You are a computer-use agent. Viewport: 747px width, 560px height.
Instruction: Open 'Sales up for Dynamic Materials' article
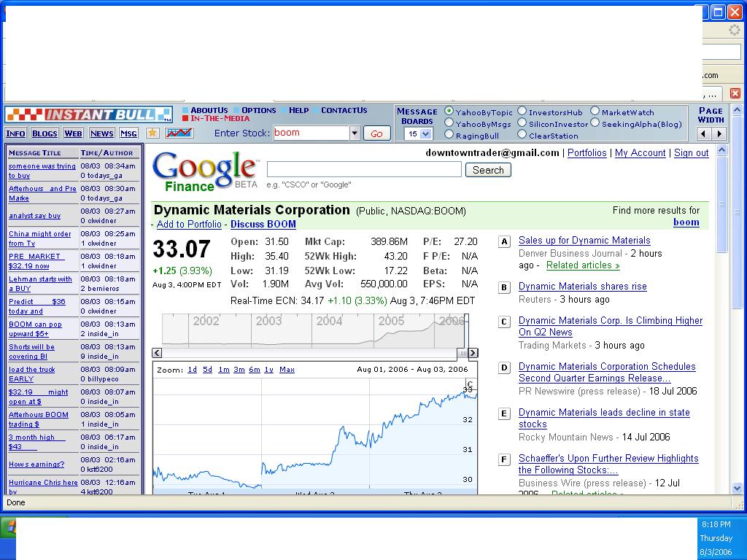[584, 241]
